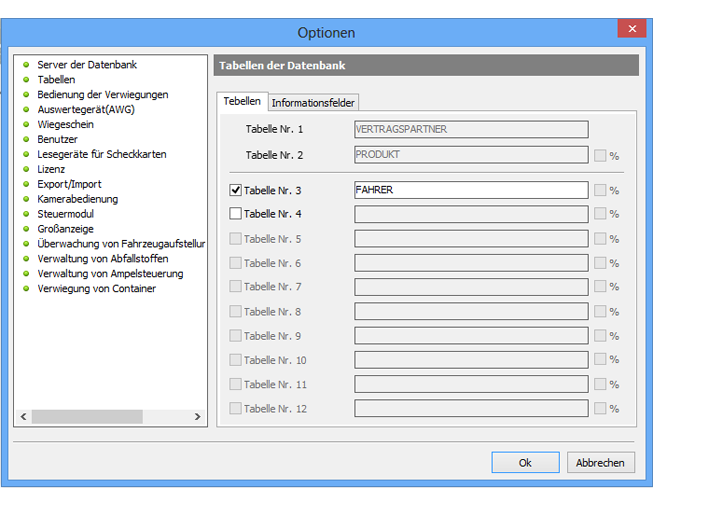Open Kamerabedienung settings entry
The width and height of the screenshot is (701, 505).
tap(77, 199)
